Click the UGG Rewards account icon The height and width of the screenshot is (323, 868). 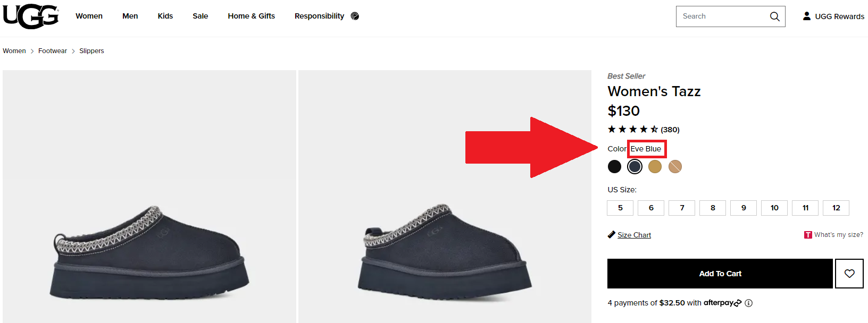coord(807,16)
